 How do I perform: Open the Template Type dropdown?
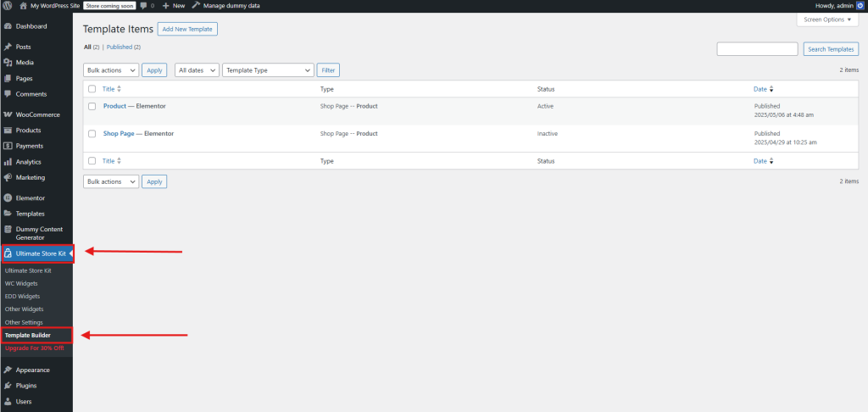click(x=268, y=70)
